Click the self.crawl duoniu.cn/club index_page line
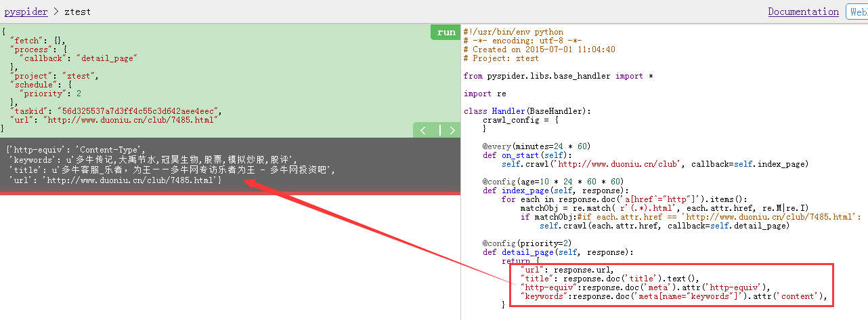 [655, 163]
